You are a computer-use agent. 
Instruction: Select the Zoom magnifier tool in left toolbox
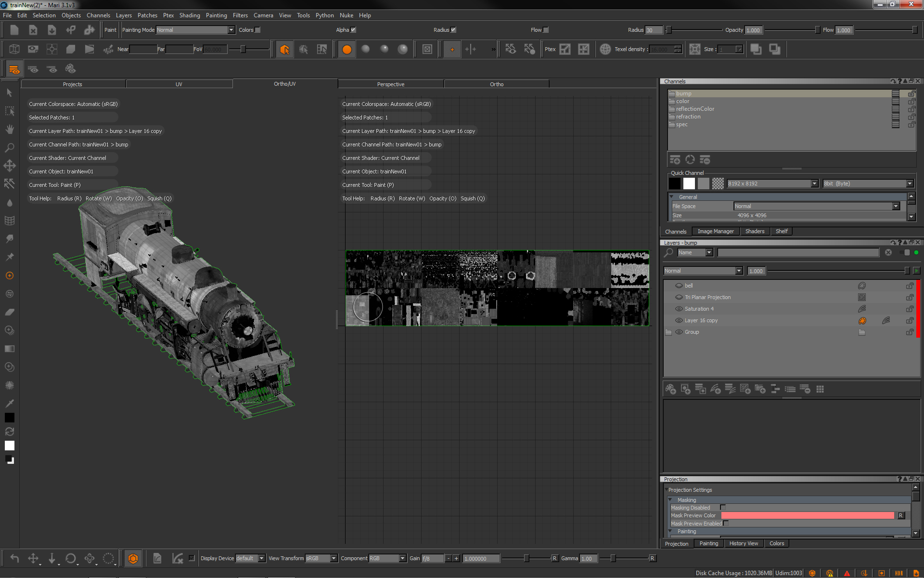click(x=9, y=147)
